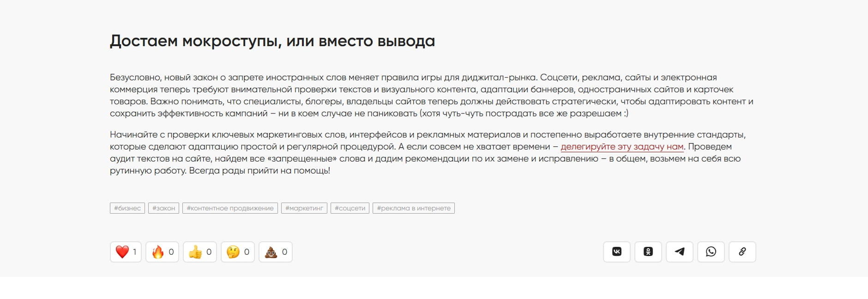Viewport: 868px width, 299px height.
Task: Share the article on VK
Action: tap(616, 251)
